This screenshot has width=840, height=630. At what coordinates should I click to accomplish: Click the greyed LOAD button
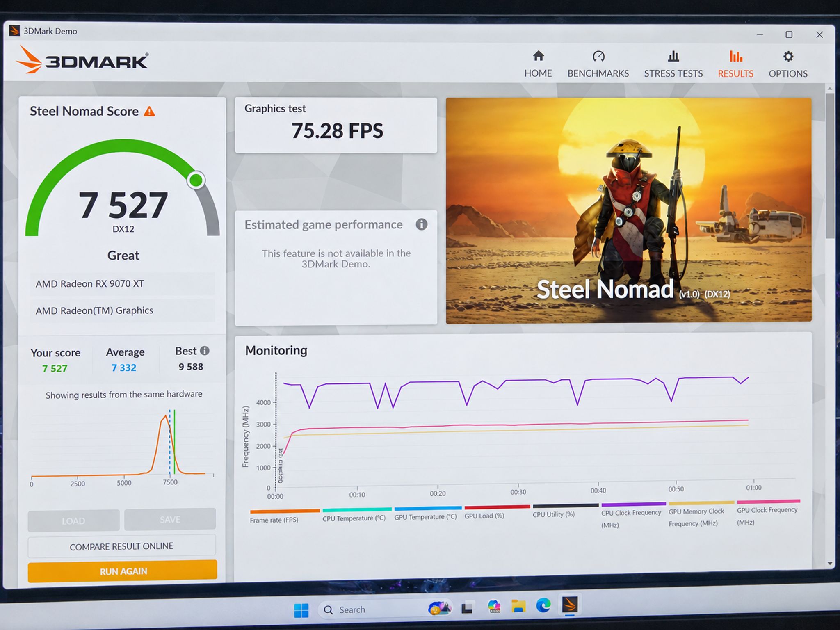[x=73, y=520]
